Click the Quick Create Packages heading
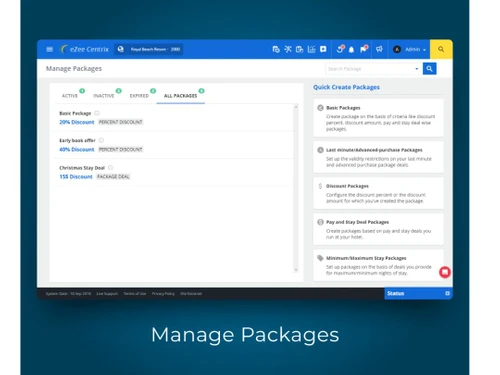 pyautogui.click(x=346, y=87)
